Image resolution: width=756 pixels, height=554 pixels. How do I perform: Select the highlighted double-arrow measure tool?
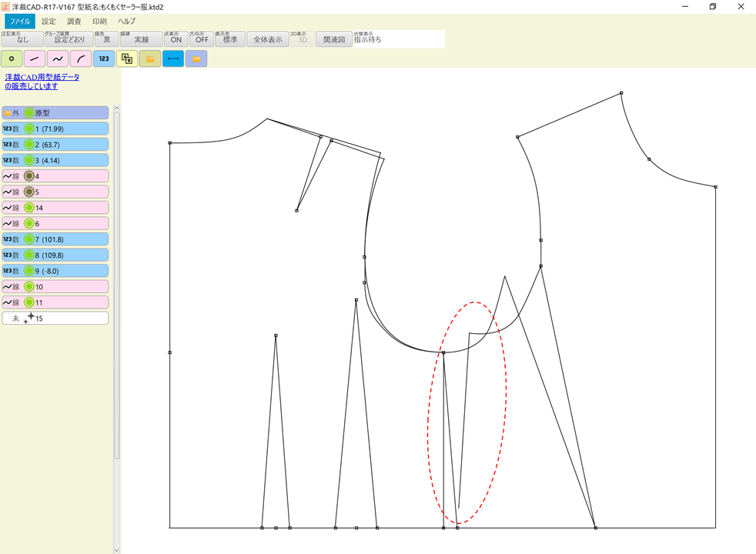tap(172, 58)
